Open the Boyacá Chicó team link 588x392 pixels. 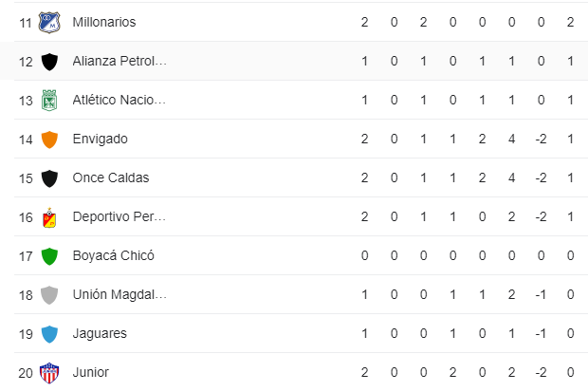(x=113, y=255)
